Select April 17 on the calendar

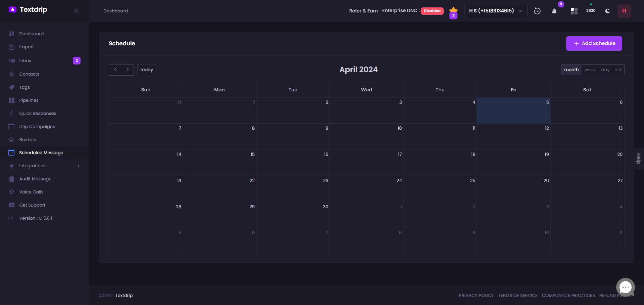coord(366,163)
